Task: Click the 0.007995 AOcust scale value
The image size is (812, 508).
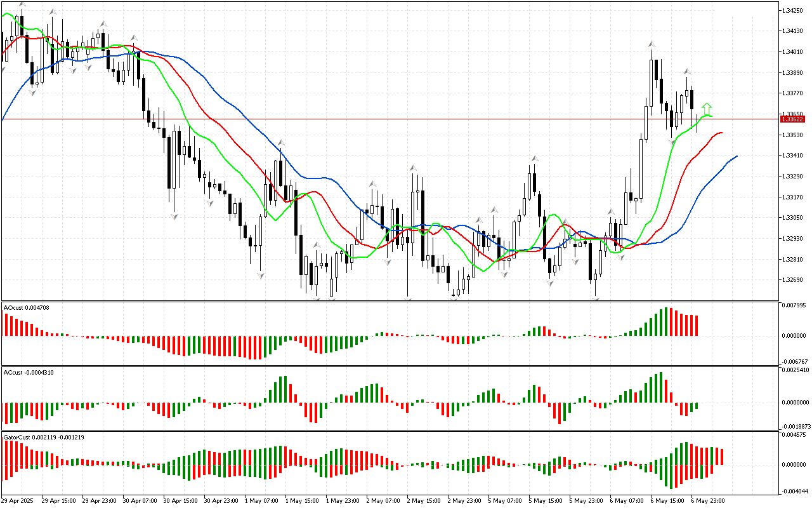Action: pos(796,305)
